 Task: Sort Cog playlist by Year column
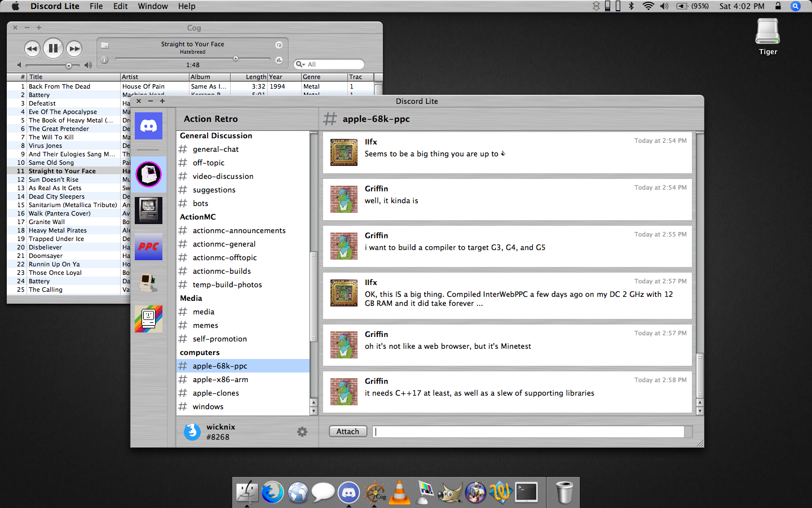284,77
